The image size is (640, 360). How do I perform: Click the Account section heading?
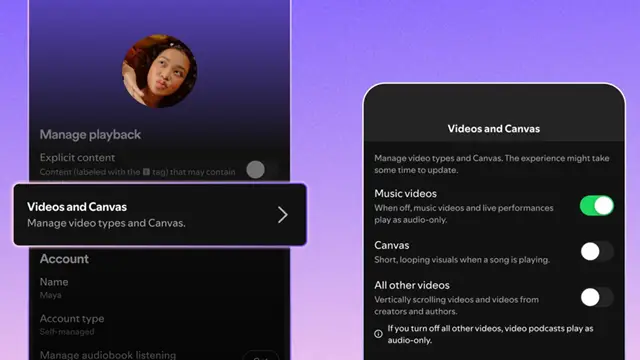tap(64, 259)
